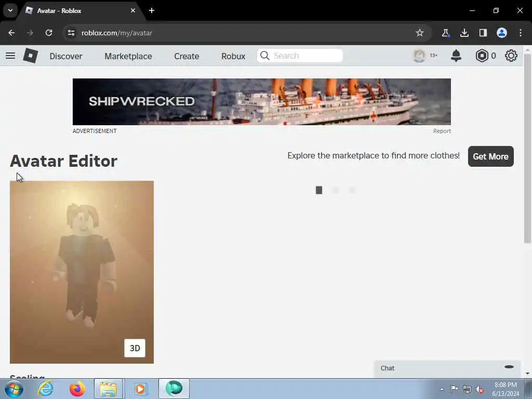Click the Get More button

pos(490,156)
